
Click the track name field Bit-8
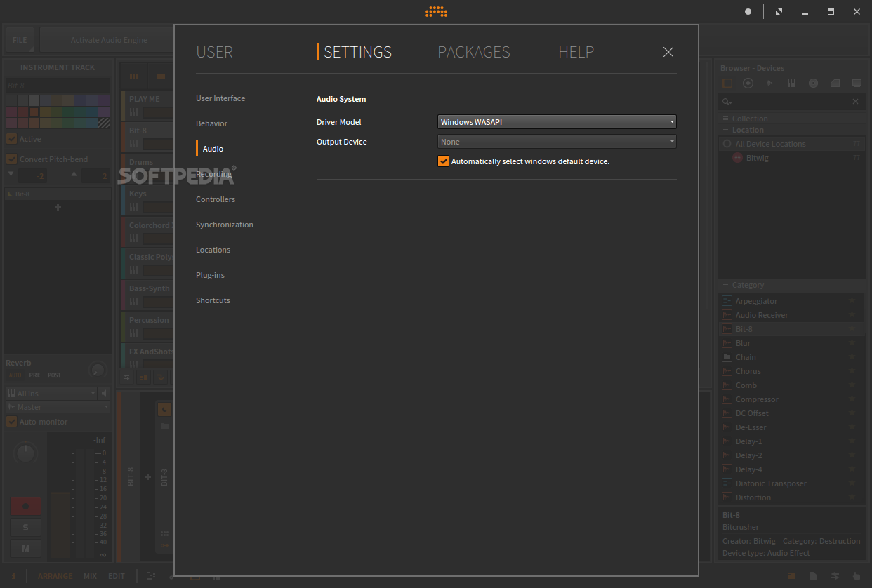[x=58, y=85]
